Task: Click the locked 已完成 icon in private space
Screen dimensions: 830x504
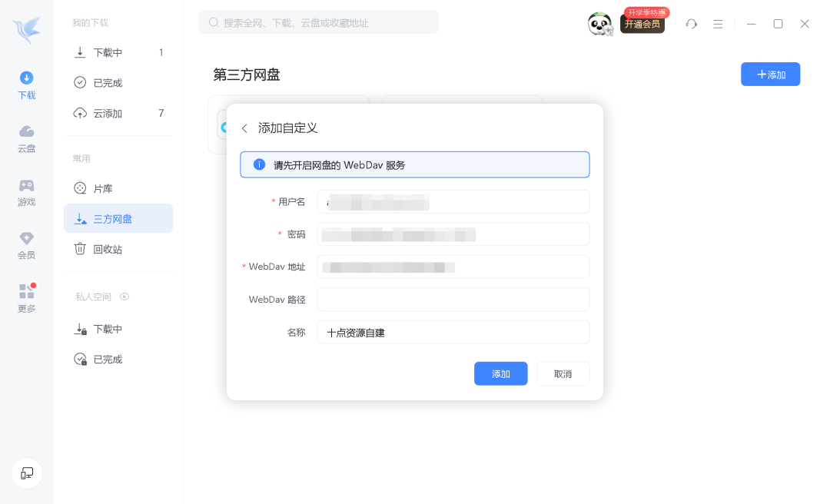Action: tap(81, 360)
